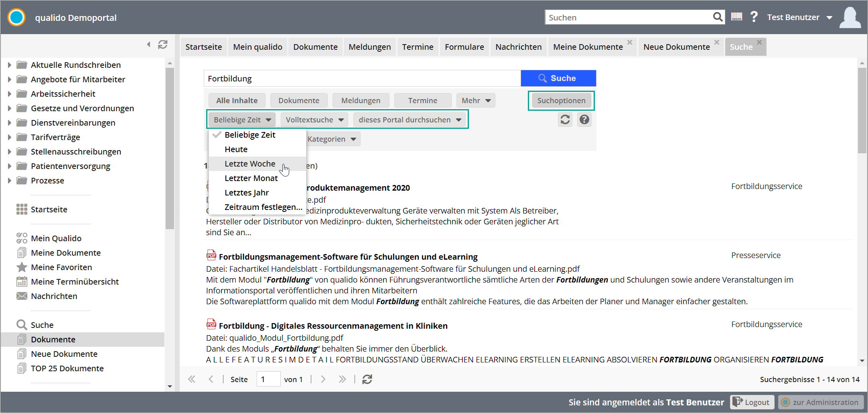Close the Neue Dokumente tab
Screen dimensions: 868x413
coord(717,42)
